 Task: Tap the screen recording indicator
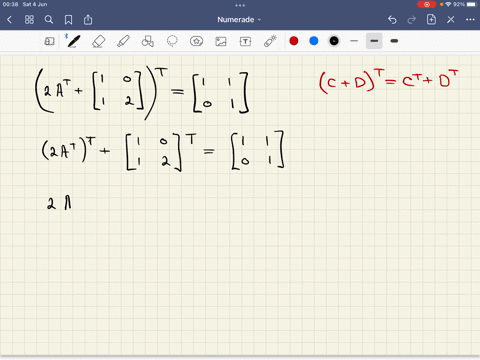[x=426, y=4]
